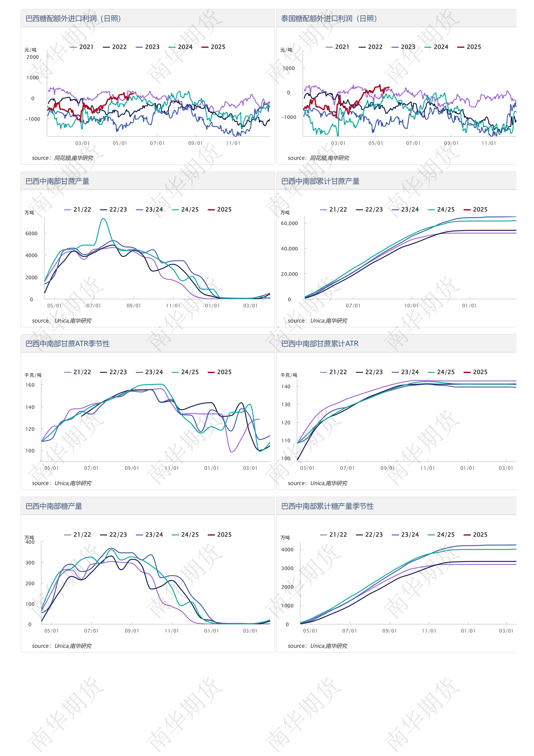Click 同花顺,南华研究 source under 巴西糖 chart

tap(73, 158)
